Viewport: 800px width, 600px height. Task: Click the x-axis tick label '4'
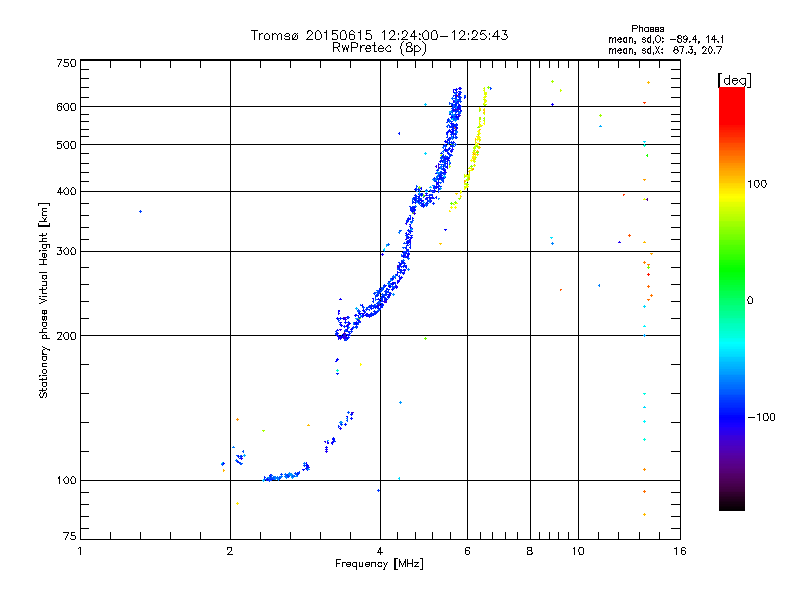pos(380,551)
